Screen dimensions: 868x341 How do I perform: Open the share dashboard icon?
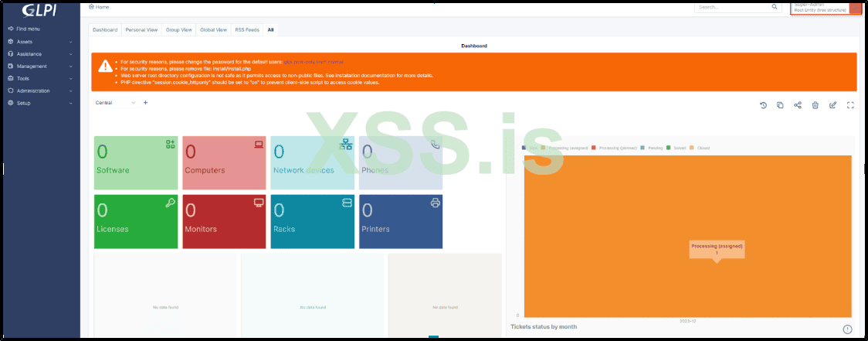point(798,105)
